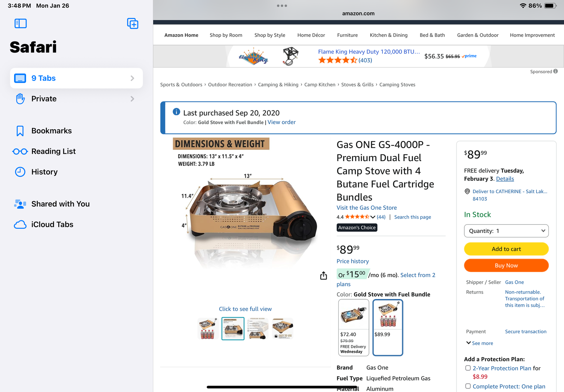
Task: Tap the share icon below product image
Action: click(324, 276)
